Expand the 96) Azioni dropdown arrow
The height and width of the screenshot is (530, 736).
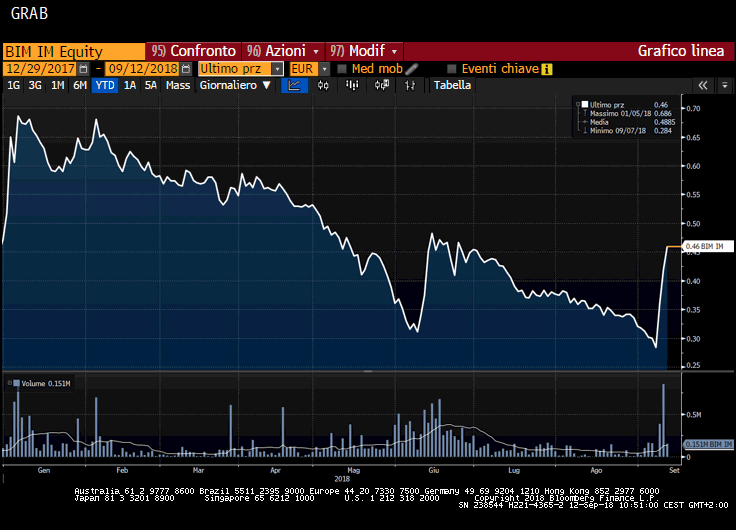click(x=316, y=51)
